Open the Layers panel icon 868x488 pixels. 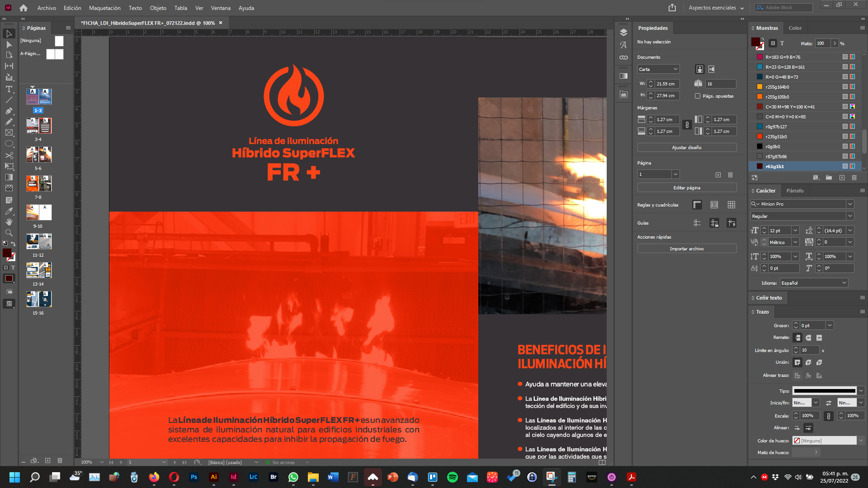[623, 33]
